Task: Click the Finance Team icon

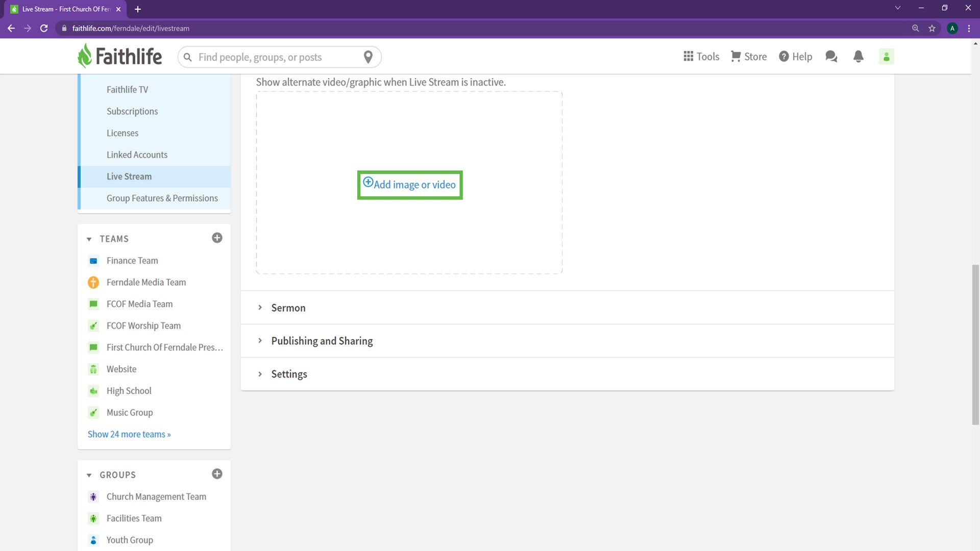Action: 93,261
